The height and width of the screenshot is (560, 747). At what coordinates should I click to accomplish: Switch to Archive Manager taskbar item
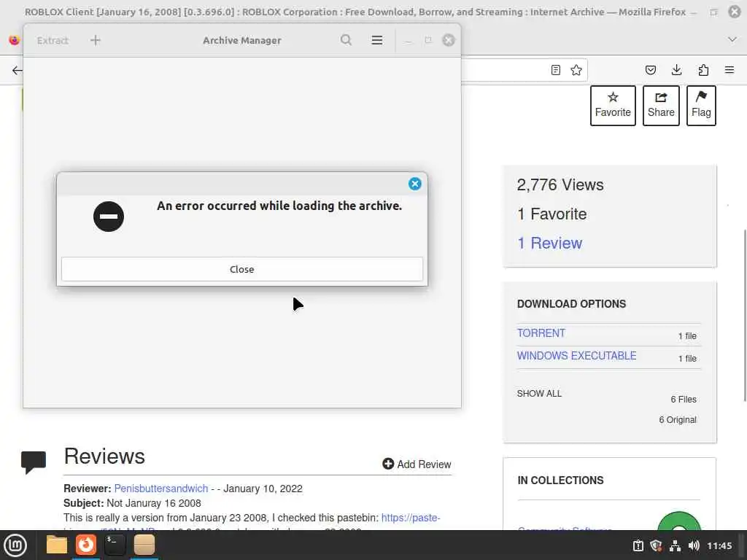[144, 545]
